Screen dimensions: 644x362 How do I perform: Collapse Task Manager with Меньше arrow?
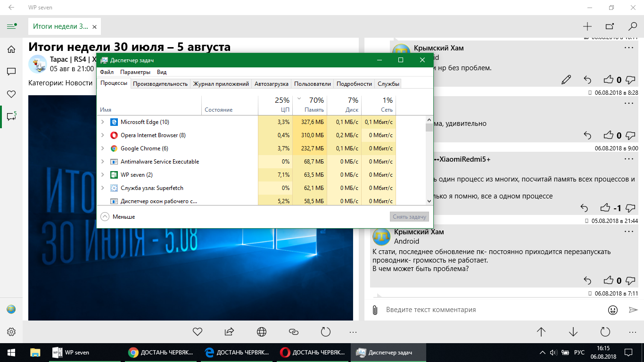coord(105,216)
